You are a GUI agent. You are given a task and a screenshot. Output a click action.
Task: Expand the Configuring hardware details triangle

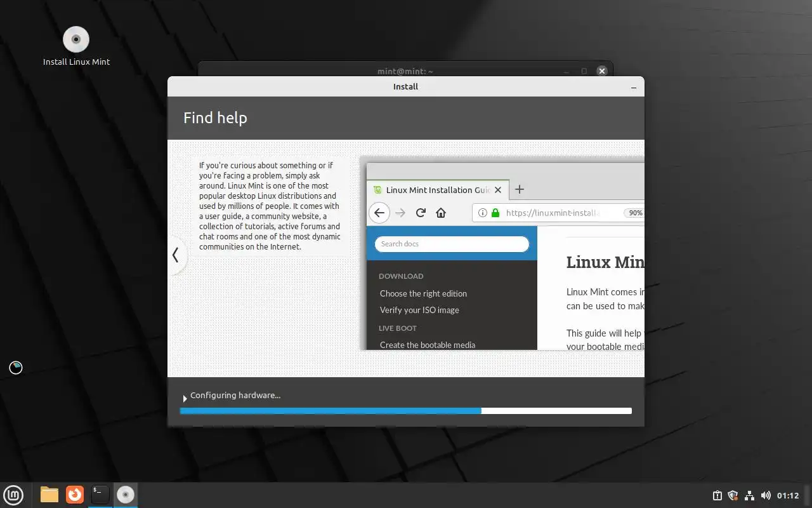coord(185,398)
